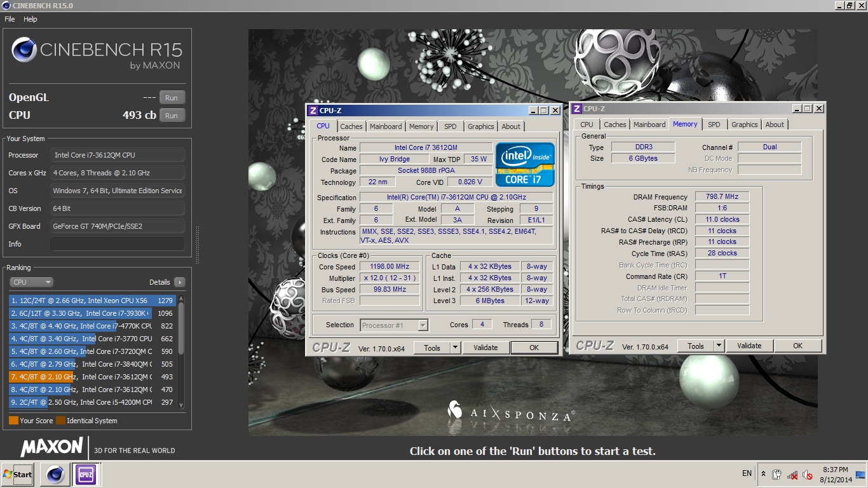Open Graphics tab in right CPU-Z window

pyautogui.click(x=745, y=125)
